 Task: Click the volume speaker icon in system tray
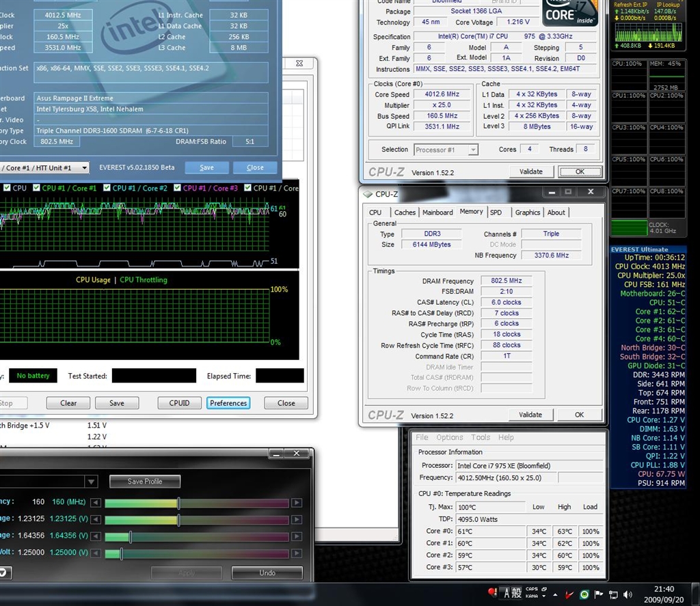pos(628,594)
